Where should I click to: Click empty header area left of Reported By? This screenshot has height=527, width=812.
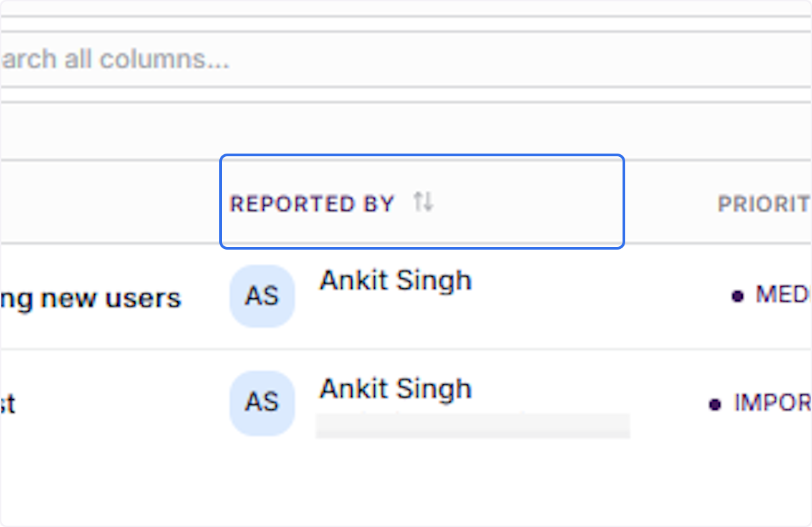pyautogui.click(x=108, y=202)
